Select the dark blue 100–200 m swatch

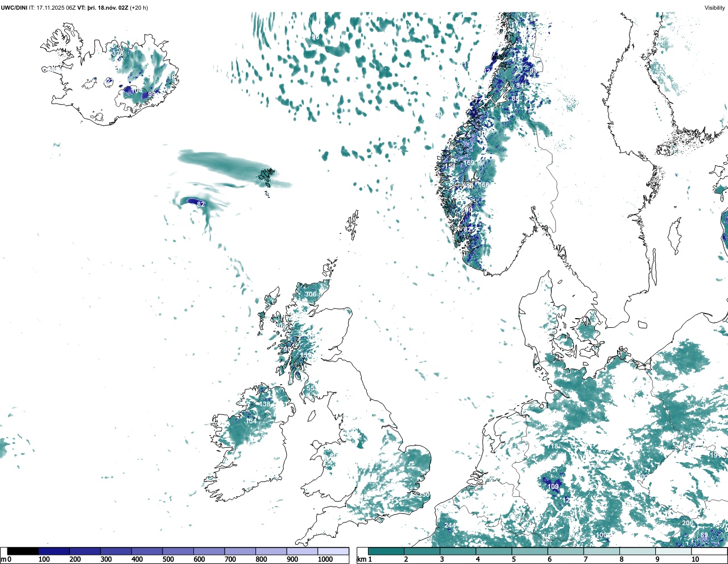coord(54,551)
